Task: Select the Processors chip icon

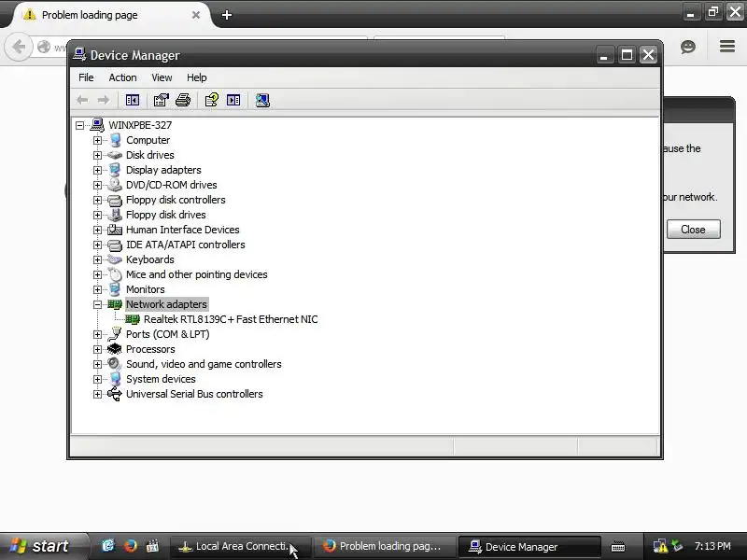Action: (115, 349)
